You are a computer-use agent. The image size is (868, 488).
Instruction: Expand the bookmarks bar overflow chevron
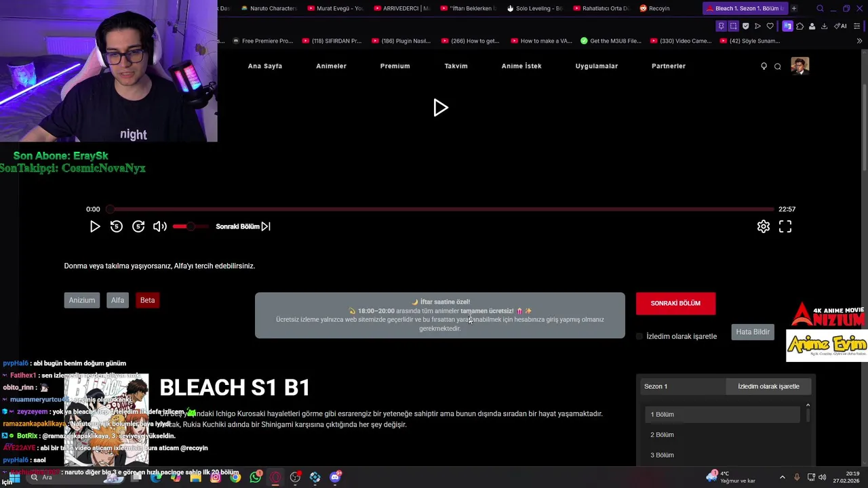pos(860,41)
